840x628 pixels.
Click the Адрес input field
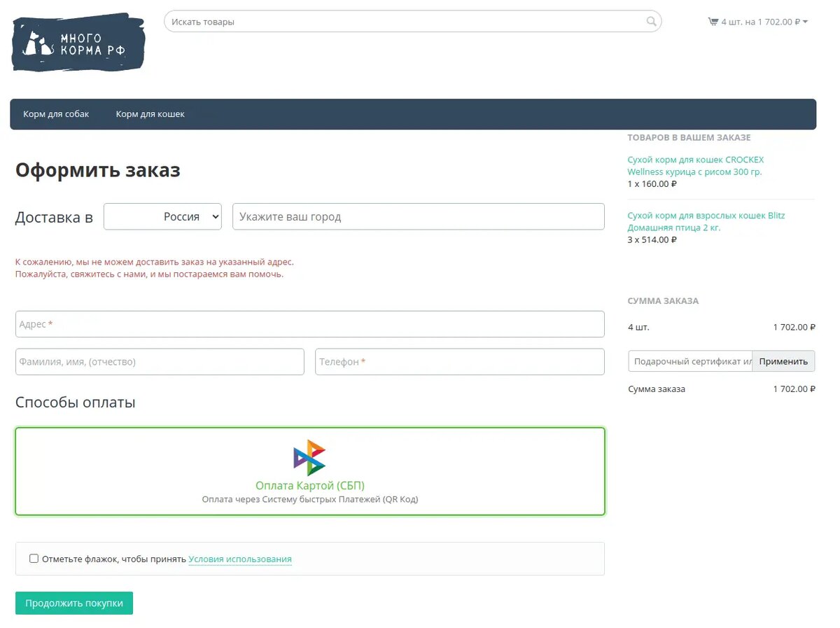pos(310,324)
